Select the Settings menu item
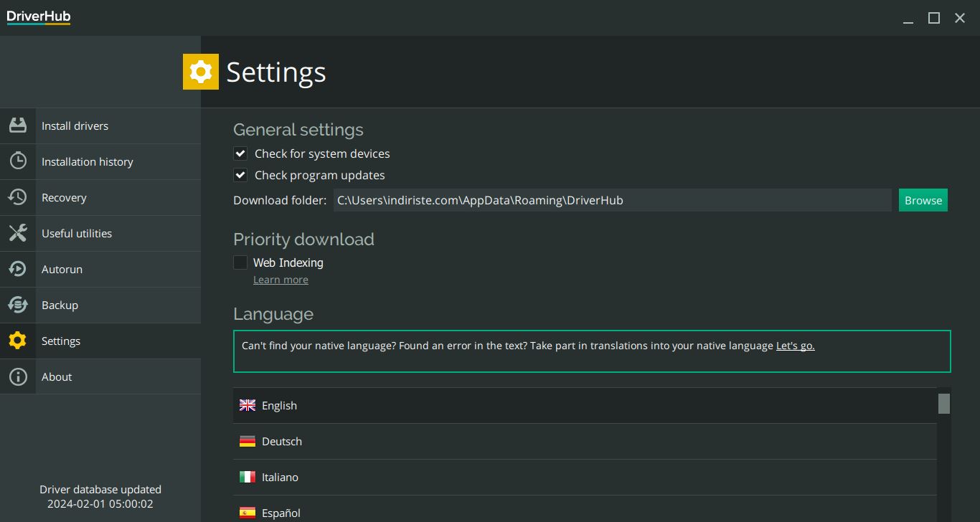This screenshot has width=980, height=522. point(100,341)
